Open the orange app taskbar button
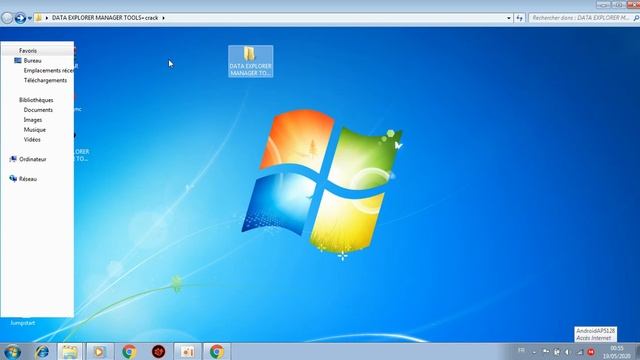The width and height of the screenshot is (640, 360). point(187,351)
